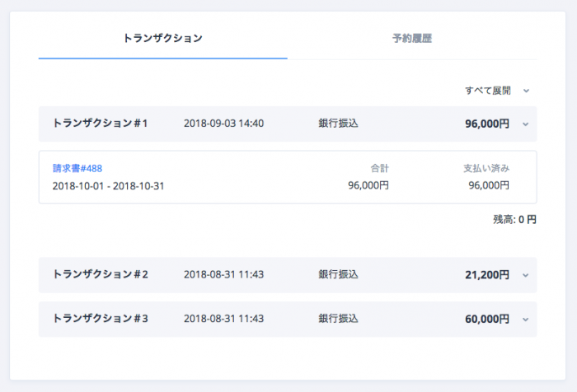Screen dimensions: 577x392
Task: Click the トランザクション#1 row title
Action: (100, 124)
